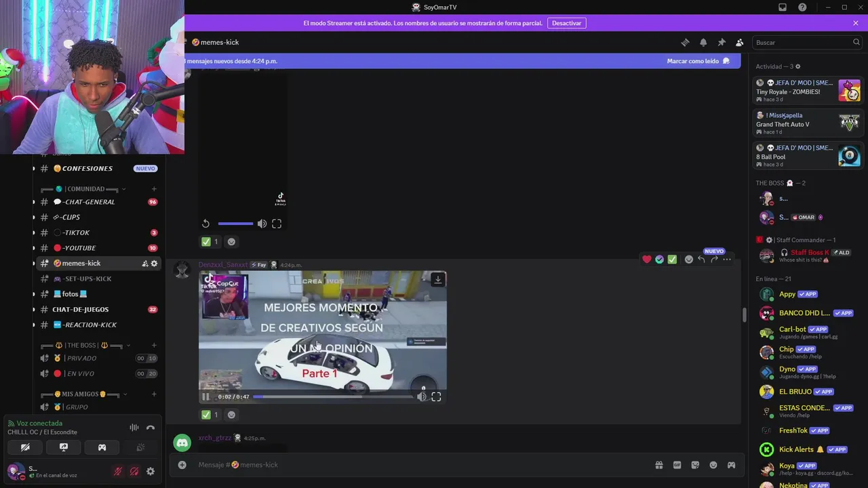868x488 pixels.
Task: Open more options for hovered message
Action: 727,259
